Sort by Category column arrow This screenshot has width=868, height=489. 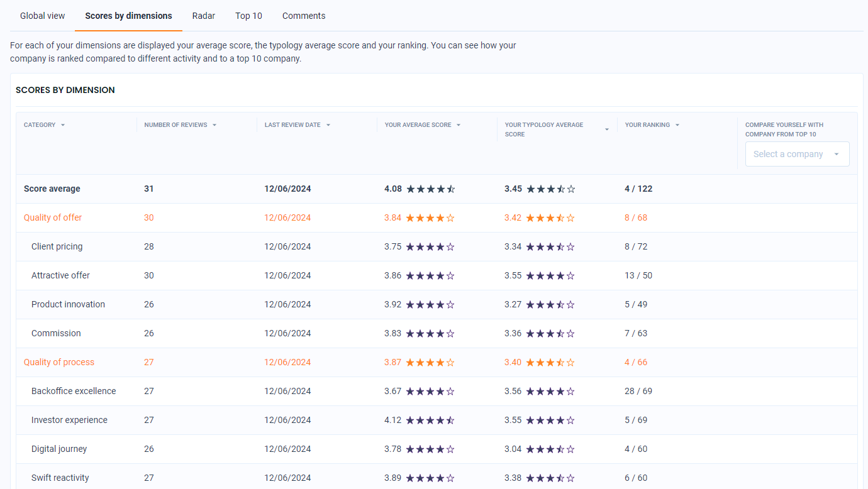[x=63, y=125]
